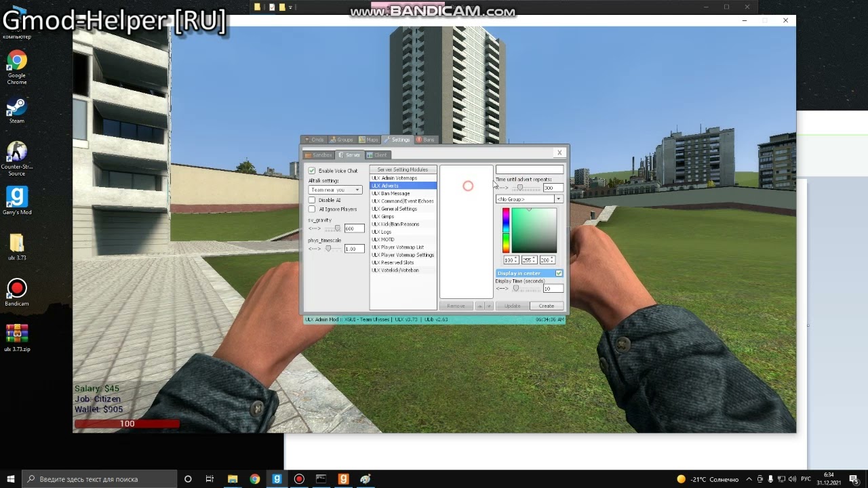This screenshot has width=868, height=488.
Task: Switch РУС keyboard language indicator
Action: point(806,479)
